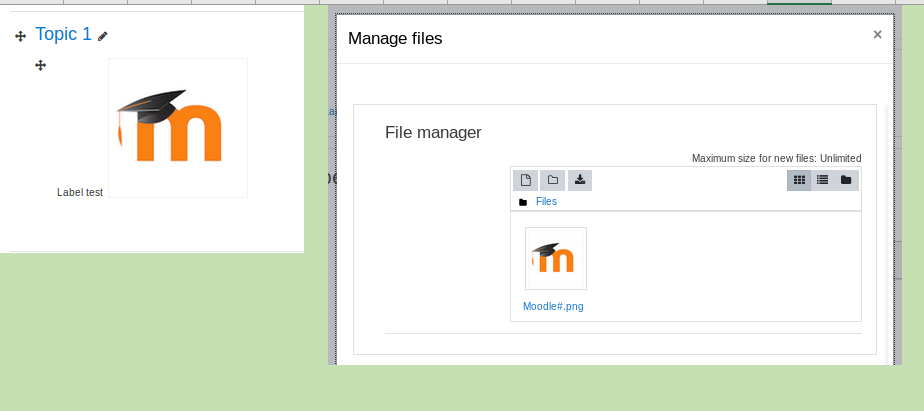Edit Topic 1 title with pencil icon
This screenshot has height=411, width=924.
(103, 37)
